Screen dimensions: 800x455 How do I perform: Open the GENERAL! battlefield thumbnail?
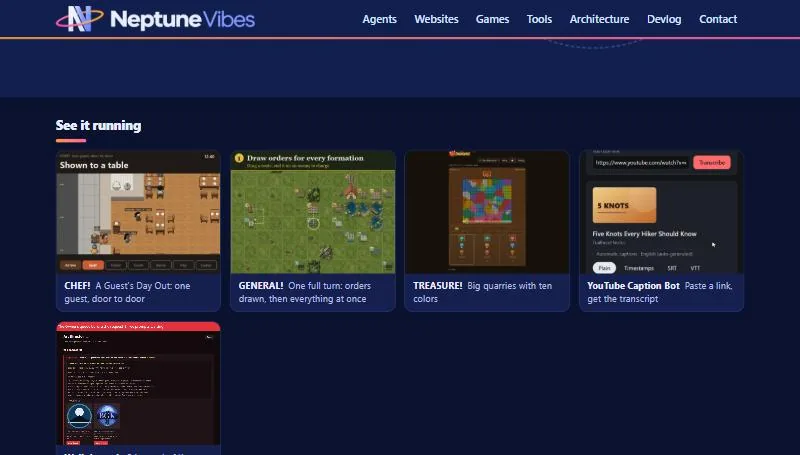[313, 212]
